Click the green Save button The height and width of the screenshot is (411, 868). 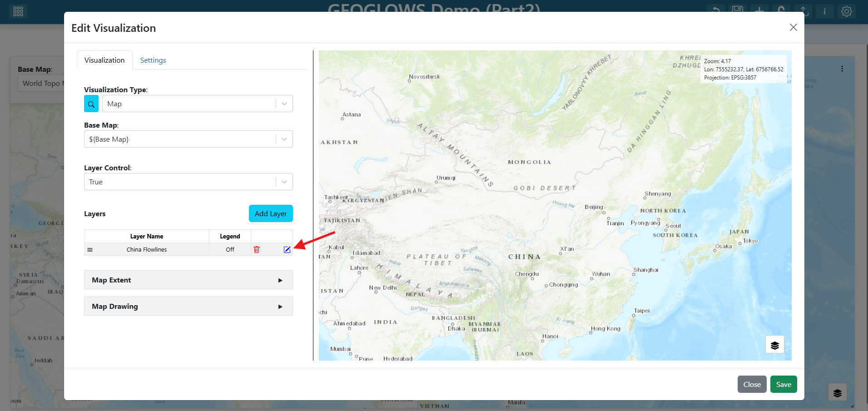[784, 384]
